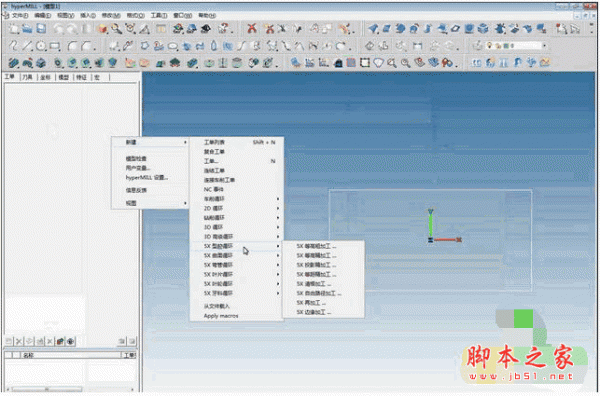Select the freeform curve sketch tool
The height and width of the screenshot is (396, 600).
tap(13, 46)
